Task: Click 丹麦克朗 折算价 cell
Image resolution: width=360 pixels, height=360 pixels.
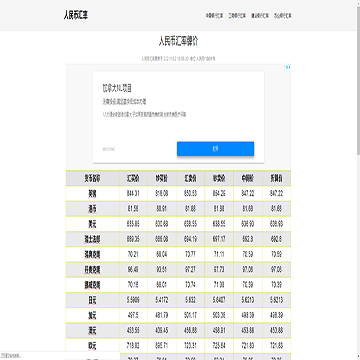Action: click(276, 270)
